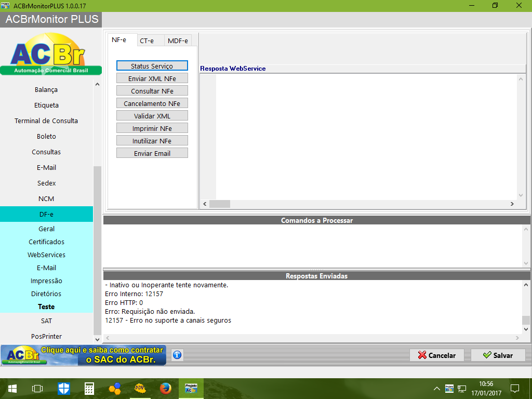Viewport: 532px width, 399px height.
Task: Click Consultar NFe button
Action: [x=152, y=91]
